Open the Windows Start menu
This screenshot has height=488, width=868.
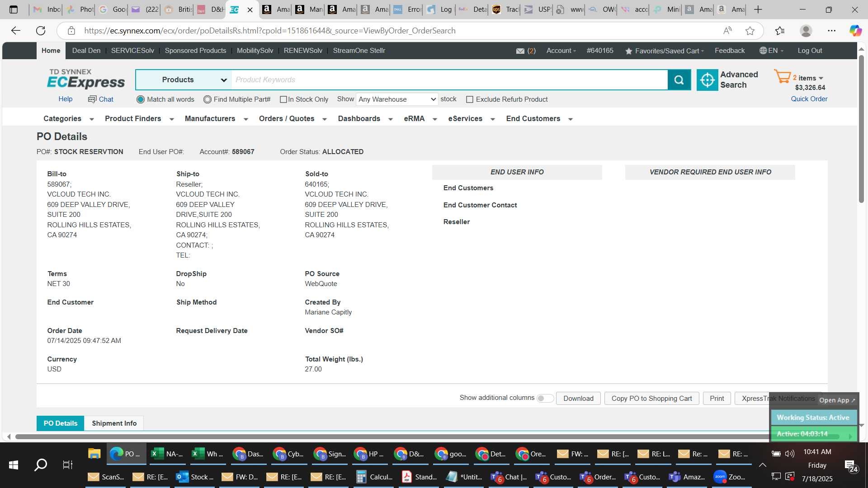(14, 465)
